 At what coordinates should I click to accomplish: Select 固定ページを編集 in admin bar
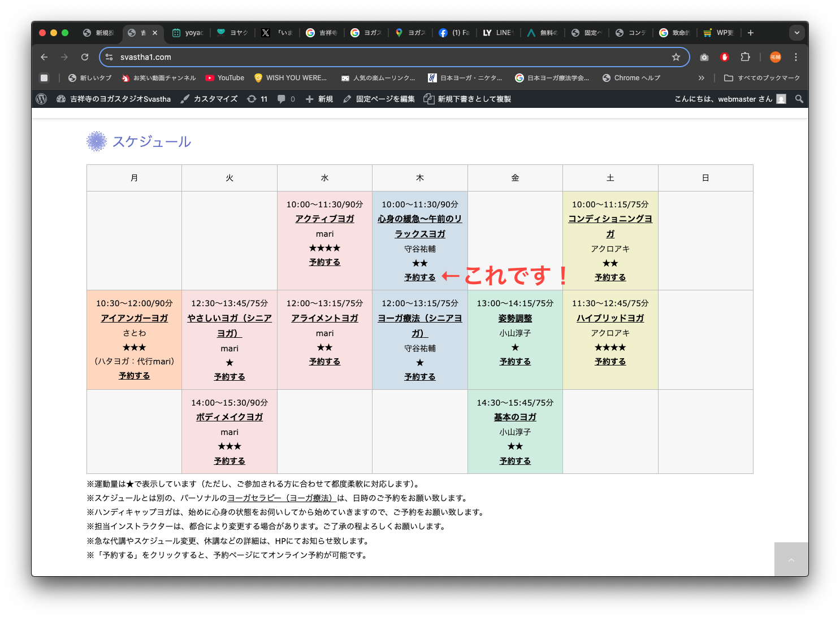coord(379,99)
